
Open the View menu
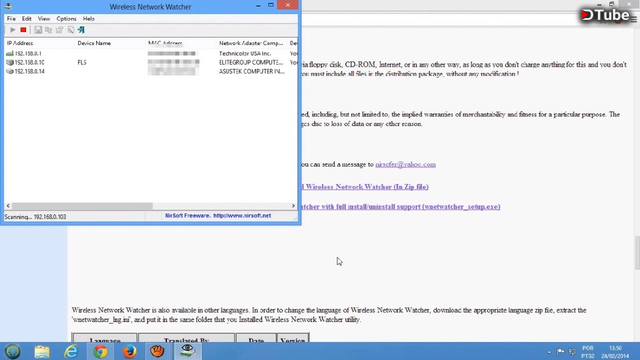(x=44, y=19)
